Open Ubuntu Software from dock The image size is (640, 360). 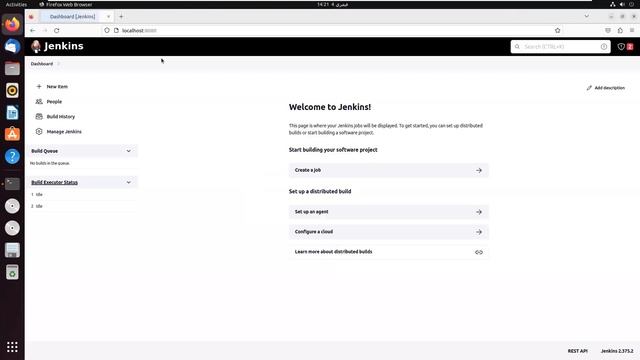(12, 134)
